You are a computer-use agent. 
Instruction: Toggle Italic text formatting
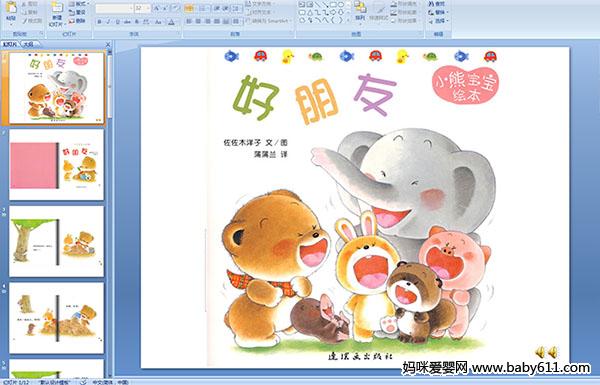pos(108,22)
